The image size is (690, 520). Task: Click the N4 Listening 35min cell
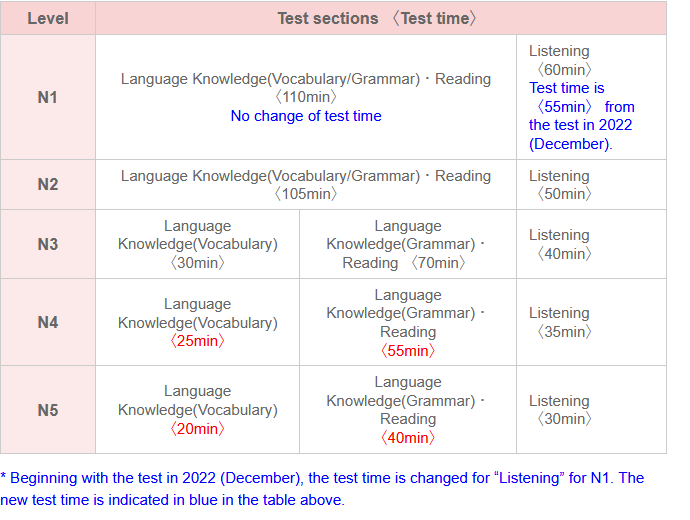562,322
